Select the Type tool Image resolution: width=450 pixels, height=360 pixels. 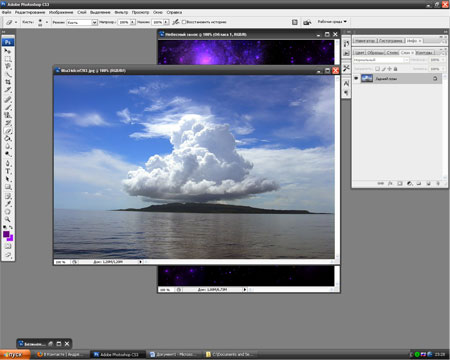coord(8,171)
